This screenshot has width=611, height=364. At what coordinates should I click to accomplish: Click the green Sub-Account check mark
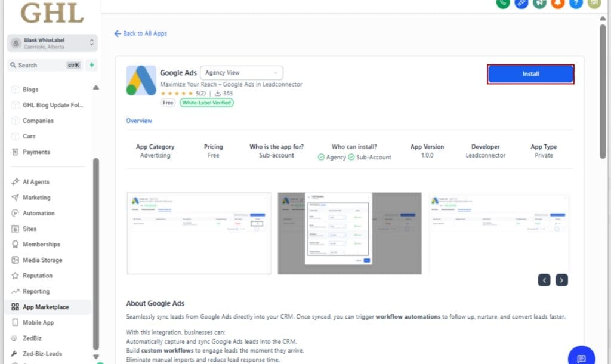351,157
